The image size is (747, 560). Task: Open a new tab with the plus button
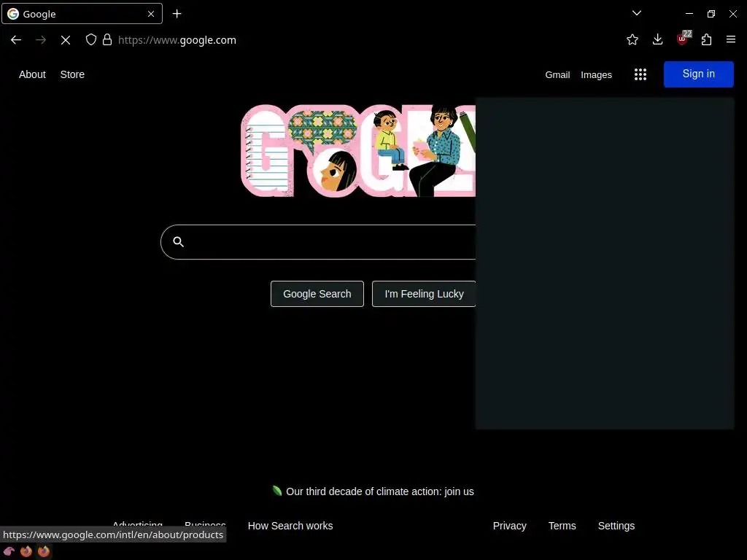click(x=177, y=14)
